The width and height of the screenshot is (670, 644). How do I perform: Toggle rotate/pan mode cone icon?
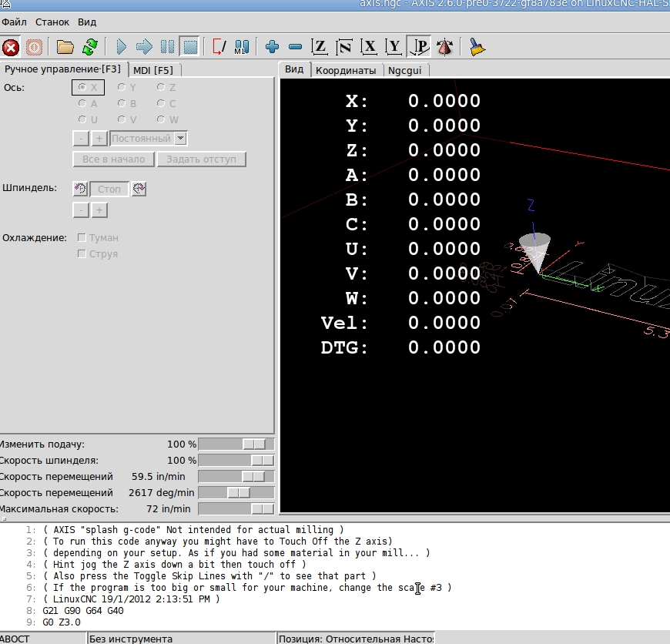point(445,47)
